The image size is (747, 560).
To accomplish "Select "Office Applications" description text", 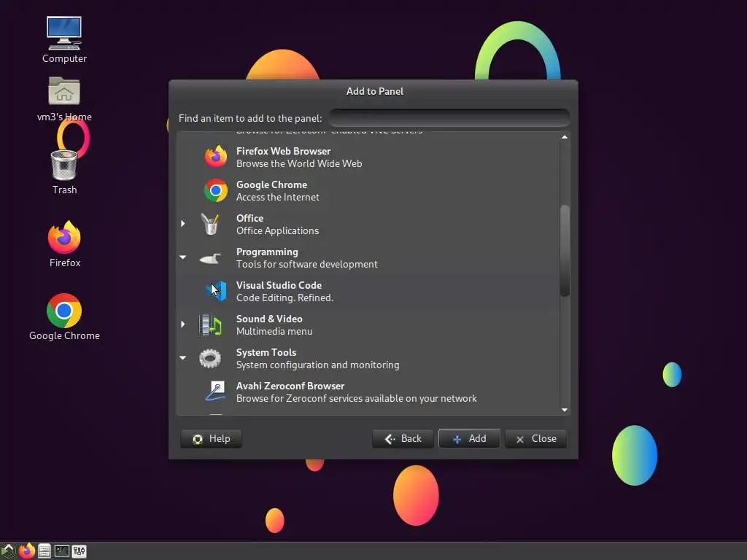I will tap(278, 231).
